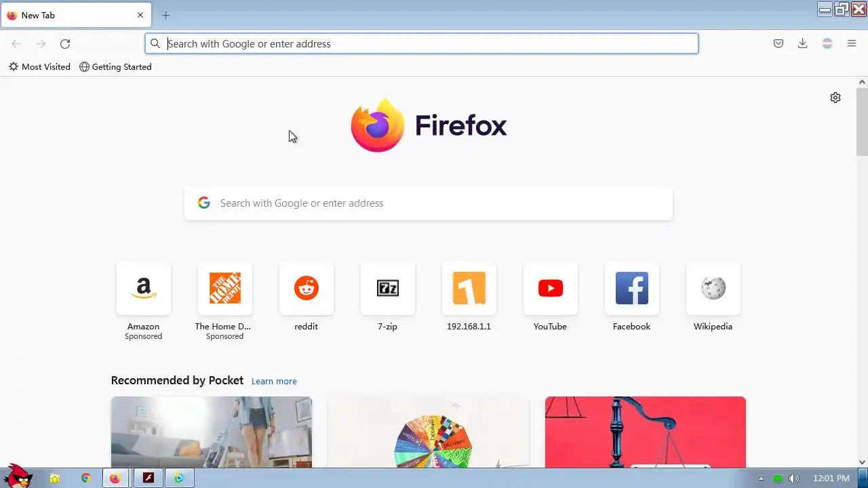Image resolution: width=868 pixels, height=488 pixels.
Task: Open colorful wheel Pocket story thumbnail
Action: pos(429,432)
